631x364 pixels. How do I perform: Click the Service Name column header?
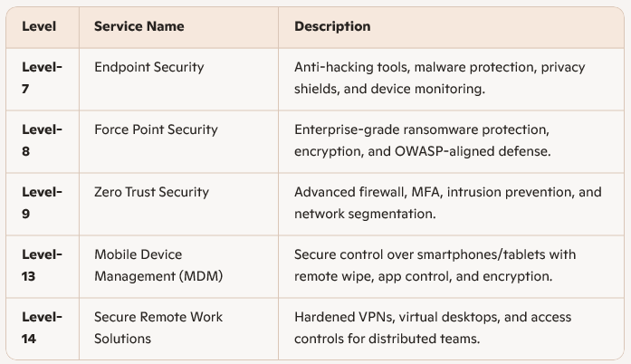point(139,27)
